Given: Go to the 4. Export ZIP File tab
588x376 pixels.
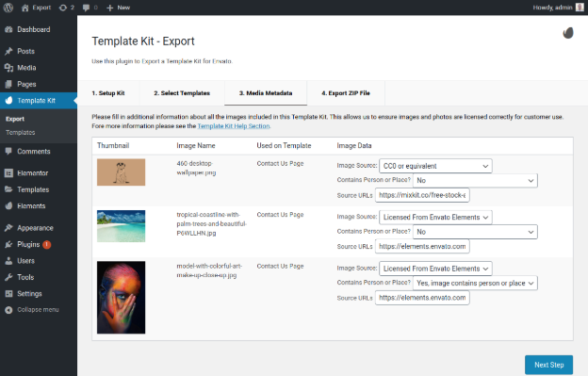Looking at the screenshot, I should coord(346,93).
